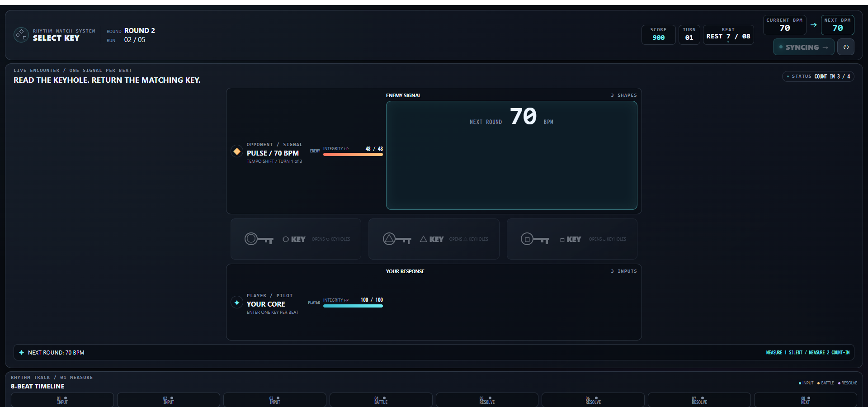The width and height of the screenshot is (868, 407).
Task: Select the circle key icon
Action: point(259,239)
